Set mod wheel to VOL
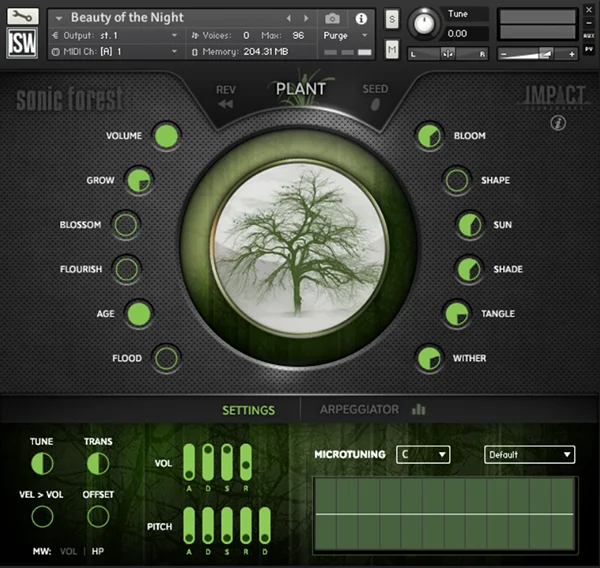Screen dimensions: 600x568 pos(68,551)
